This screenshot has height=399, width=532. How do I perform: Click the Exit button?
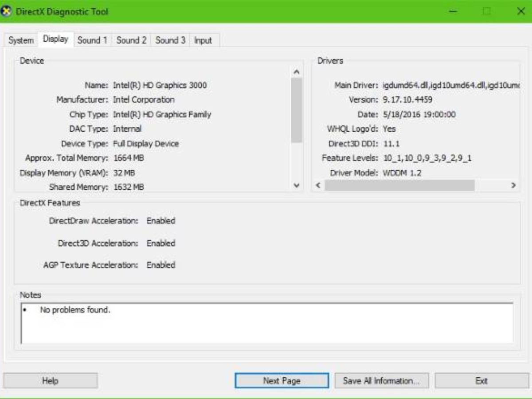point(481,380)
